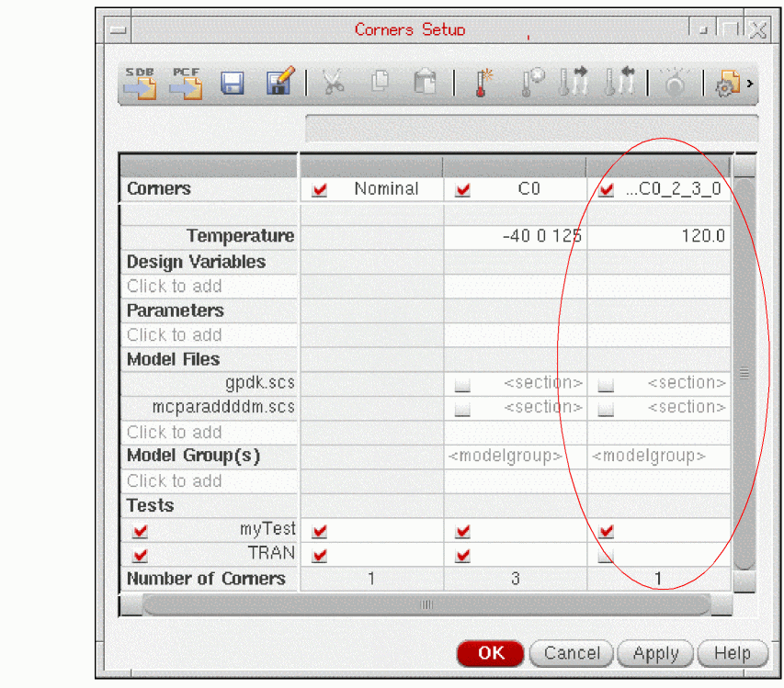The image size is (784, 688).
Task: Open modelgroup field in C0_2_3_0 column
Action: (x=659, y=457)
